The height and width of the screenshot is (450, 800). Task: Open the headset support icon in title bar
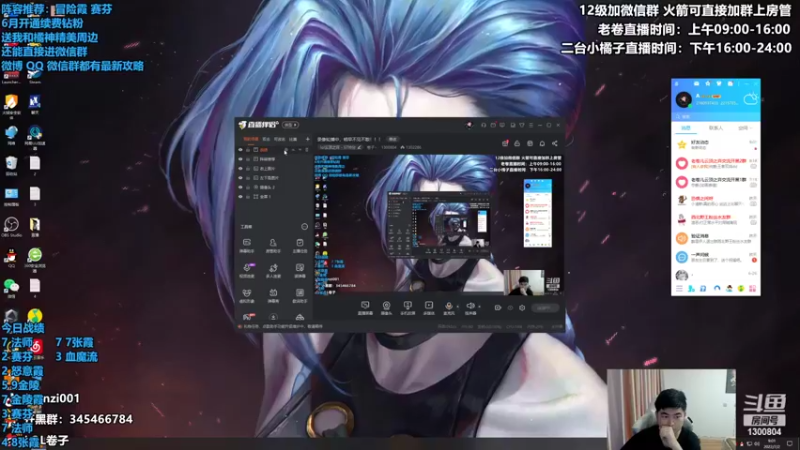click(x=484, y=125)
